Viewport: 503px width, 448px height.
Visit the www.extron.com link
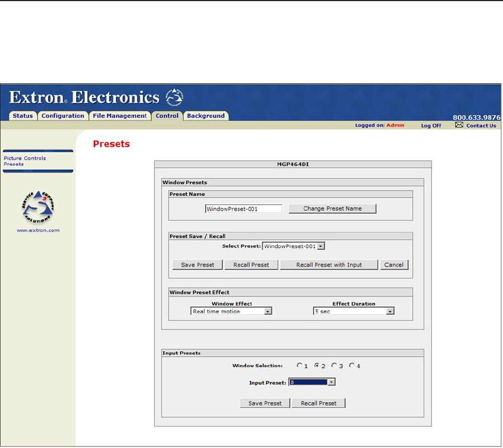tap(38, 230)
